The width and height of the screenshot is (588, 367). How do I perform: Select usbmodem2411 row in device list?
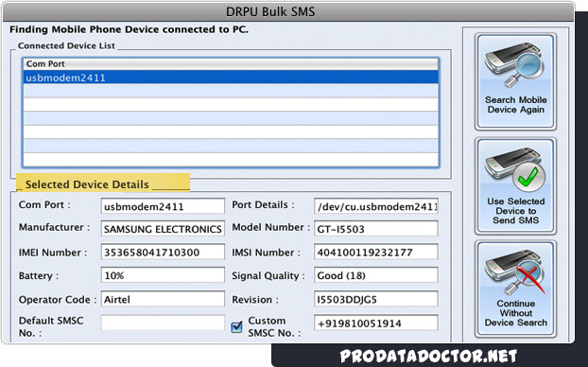click(x=231, y=78)
